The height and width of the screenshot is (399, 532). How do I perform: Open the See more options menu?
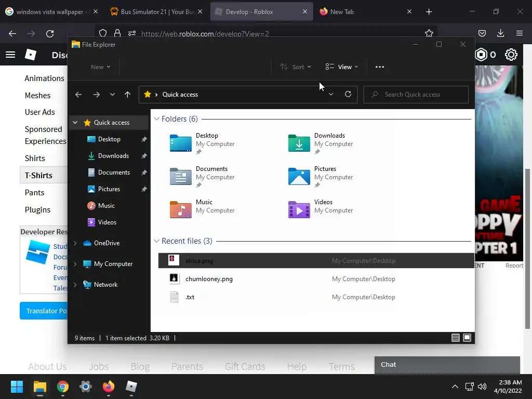click(x=380, y=67)
